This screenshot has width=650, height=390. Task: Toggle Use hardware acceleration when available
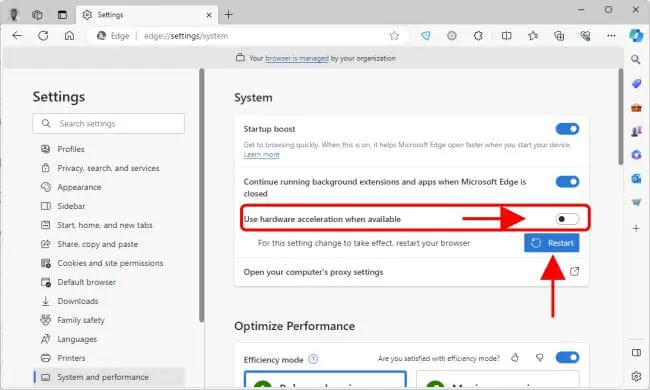pyautogui.click(x=567, y=219)
